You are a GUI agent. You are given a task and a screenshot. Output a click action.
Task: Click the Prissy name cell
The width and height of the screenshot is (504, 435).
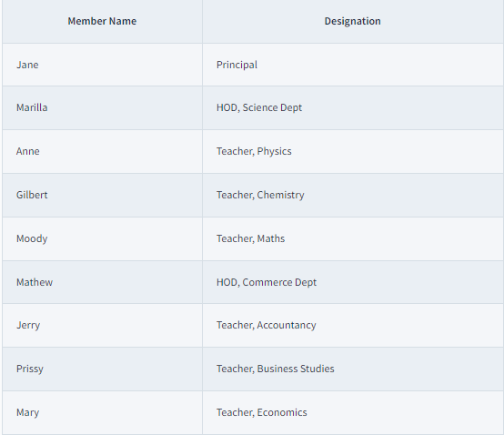coord(102,369)
